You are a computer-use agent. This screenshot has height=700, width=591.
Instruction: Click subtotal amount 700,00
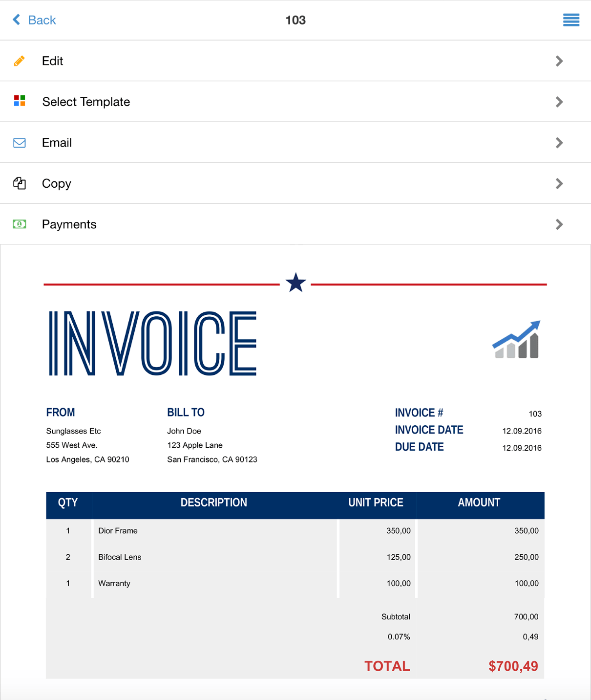pos(526,616)
